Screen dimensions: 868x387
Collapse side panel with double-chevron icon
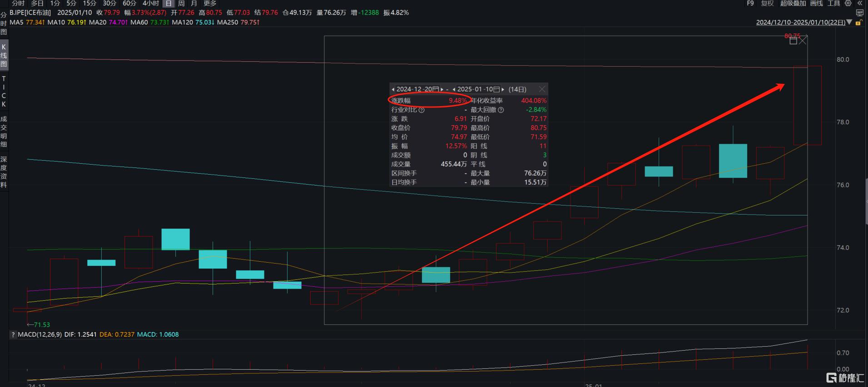(860, 3)
